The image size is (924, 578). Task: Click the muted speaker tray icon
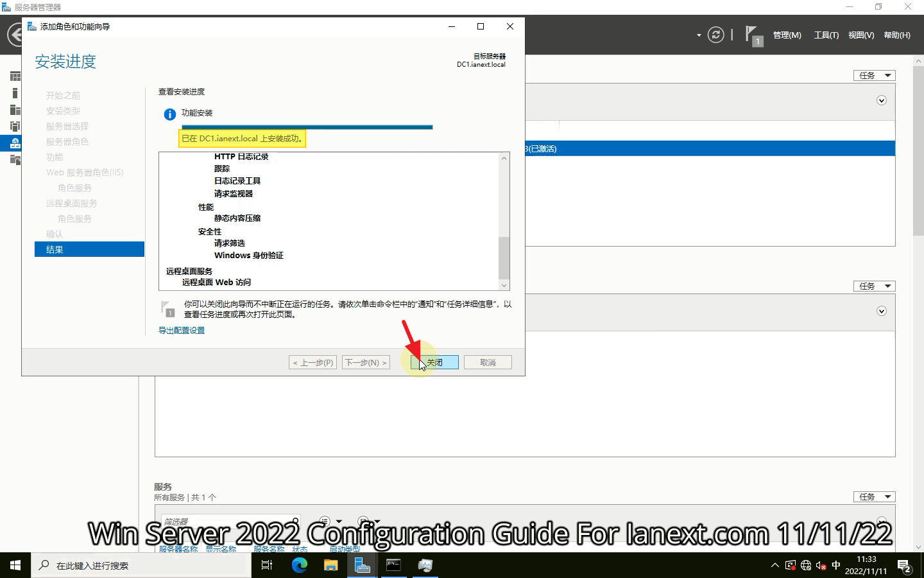pyautogui.click(x=821, y=566)
